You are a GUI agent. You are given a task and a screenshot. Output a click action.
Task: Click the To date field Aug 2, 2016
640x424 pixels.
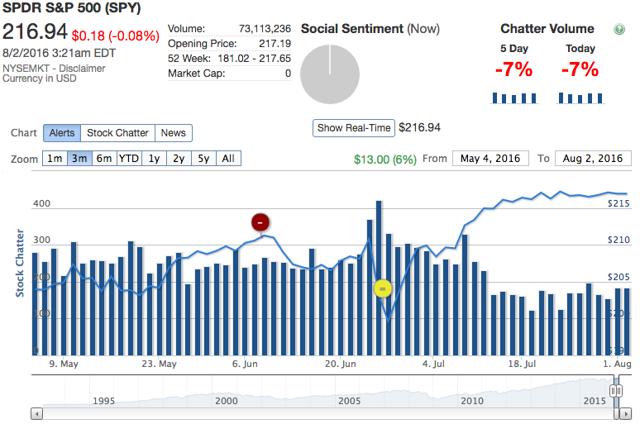pos(593,158)
